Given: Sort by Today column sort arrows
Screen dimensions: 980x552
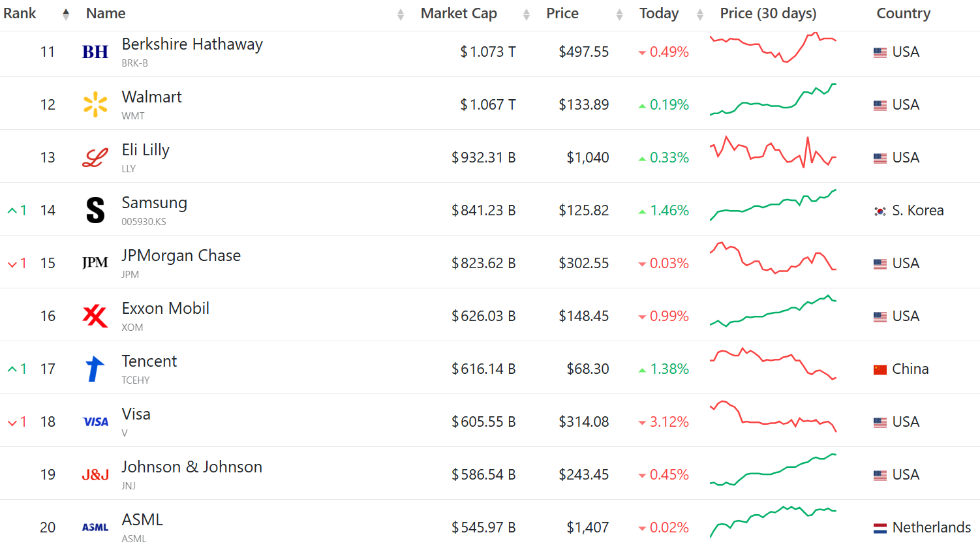Looking at the screenshot, I should pos(700,14).
